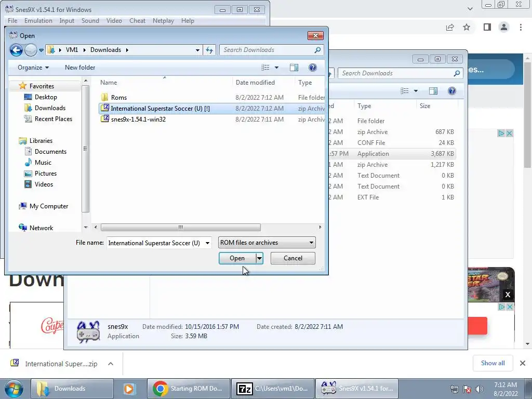Click the Change your view icon in Open dialog
Screen dimensions: 532x399
pyautogui.click(x=265, y=68)
